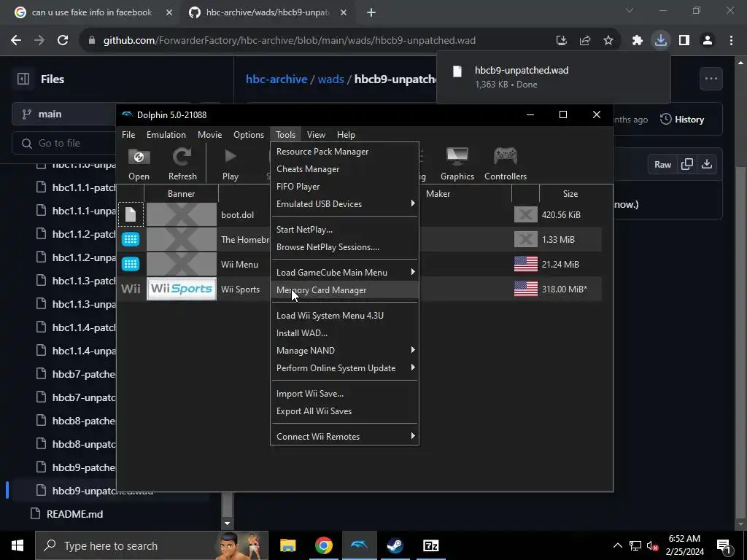Image resolution: width=747 pixels, height=560 pixels.
Task: Select Import Wii Save... menu entry
Action: (x=344, y=394)
